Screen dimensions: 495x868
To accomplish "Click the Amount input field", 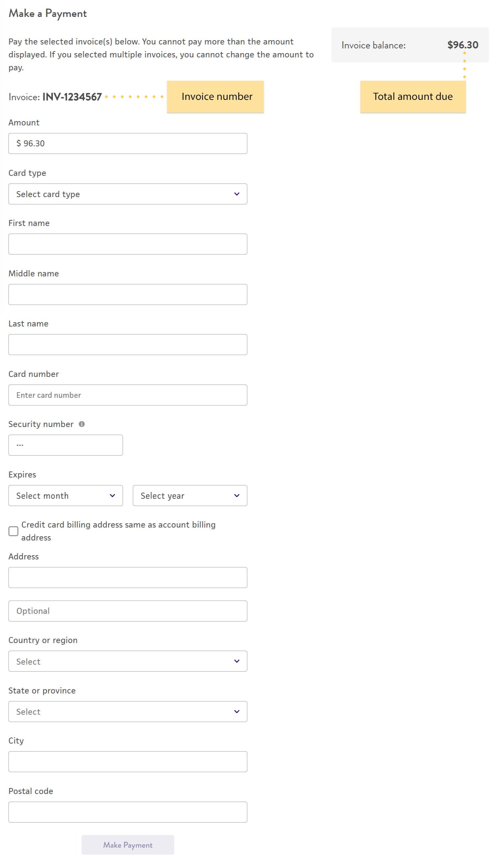I will click(x=127, y=143).
